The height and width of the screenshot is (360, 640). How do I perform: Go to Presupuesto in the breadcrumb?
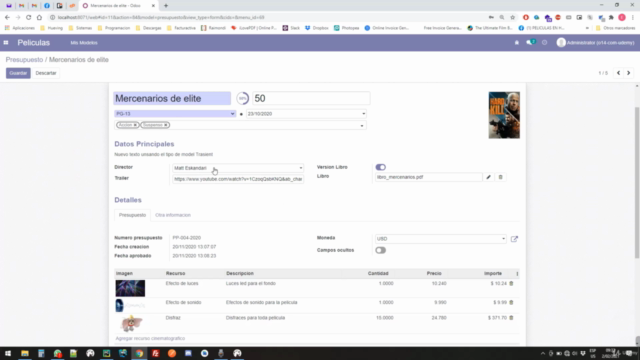(x=24, y=60)
